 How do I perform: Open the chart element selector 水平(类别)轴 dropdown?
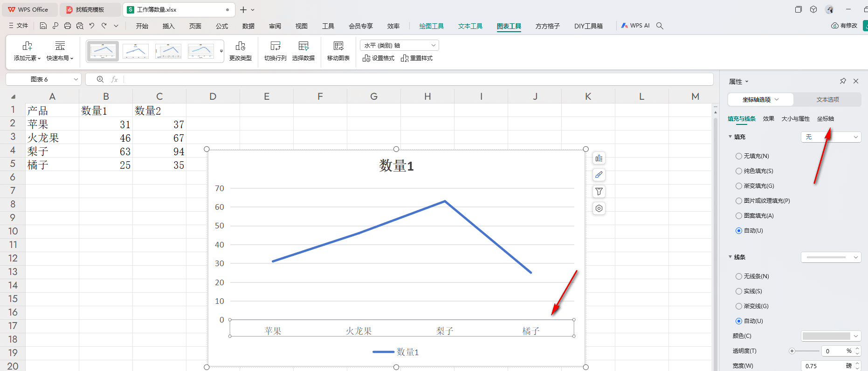tap(400, 45)
